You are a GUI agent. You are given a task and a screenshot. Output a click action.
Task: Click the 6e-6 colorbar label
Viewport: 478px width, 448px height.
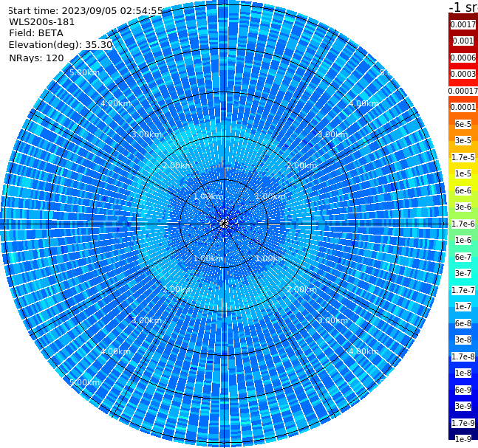pyautogui.click(x=463, y=190)
